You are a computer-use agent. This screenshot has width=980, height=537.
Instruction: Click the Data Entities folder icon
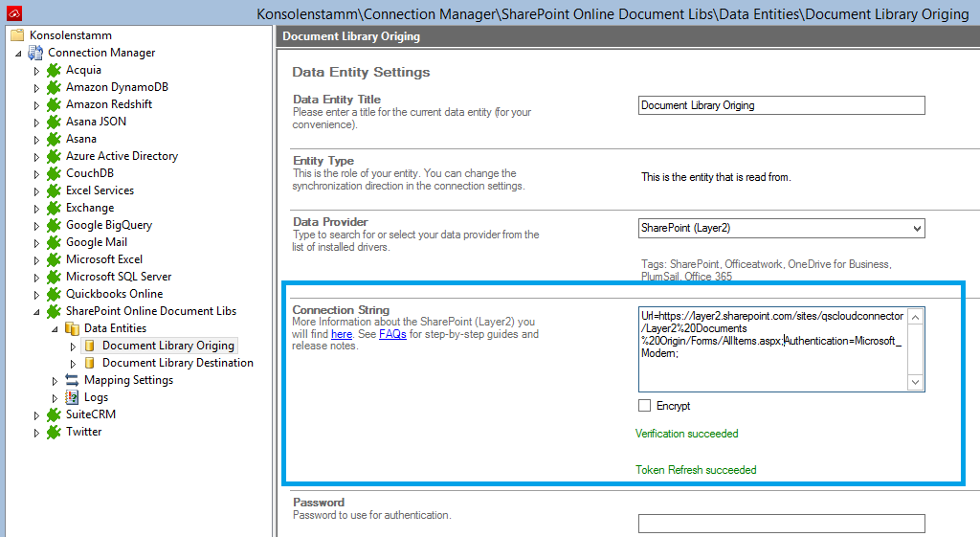click(x=72, y=328)
